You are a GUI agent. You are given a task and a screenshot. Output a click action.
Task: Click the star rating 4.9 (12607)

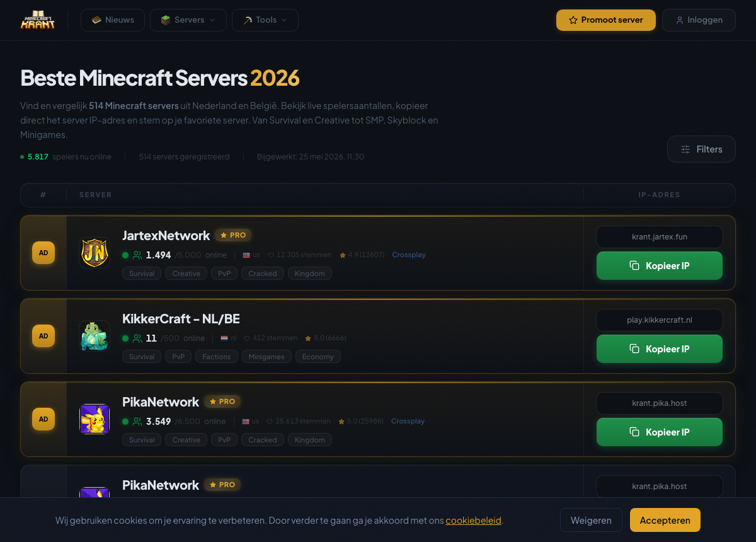click(x=362, y=255)
